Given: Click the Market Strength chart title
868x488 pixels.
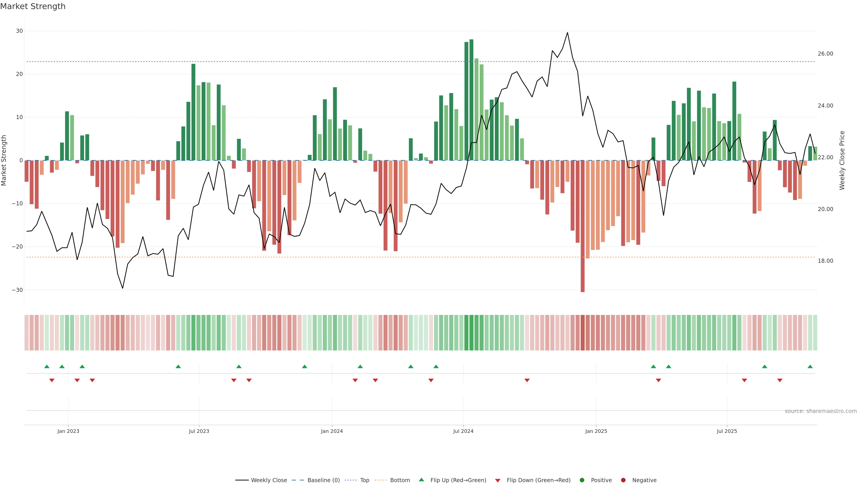Looking at the screenshot, I should [33, 6].
